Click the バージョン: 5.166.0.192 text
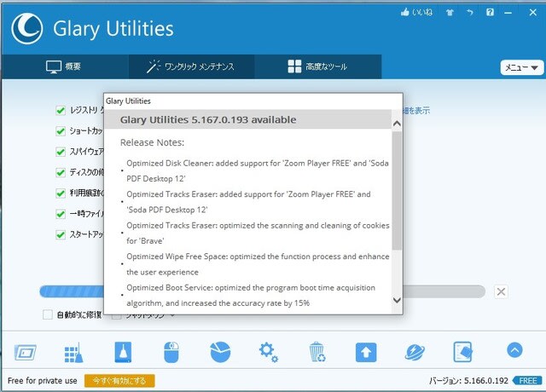Viewport: 546px width, 392px height. [x=468, y=381]
